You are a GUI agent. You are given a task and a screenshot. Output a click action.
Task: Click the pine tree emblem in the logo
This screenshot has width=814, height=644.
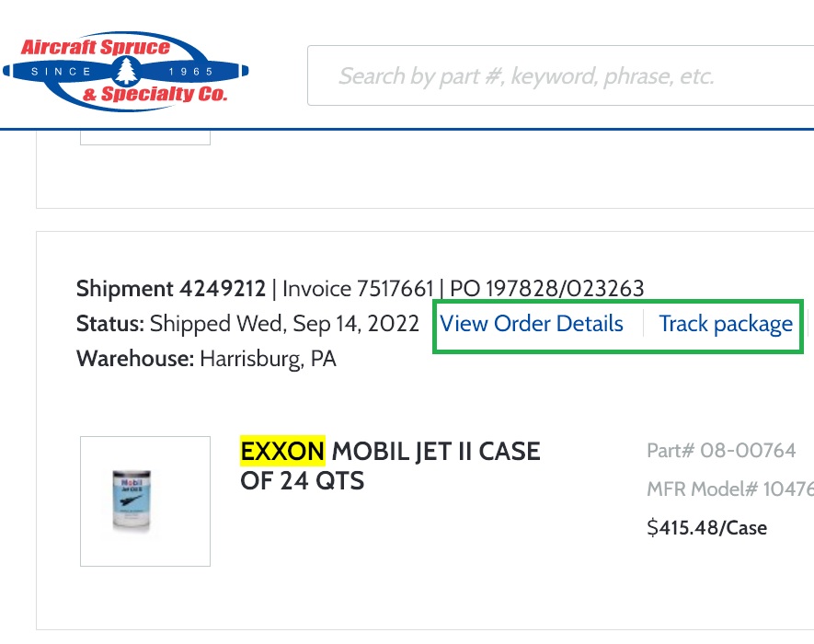(126, 71)
